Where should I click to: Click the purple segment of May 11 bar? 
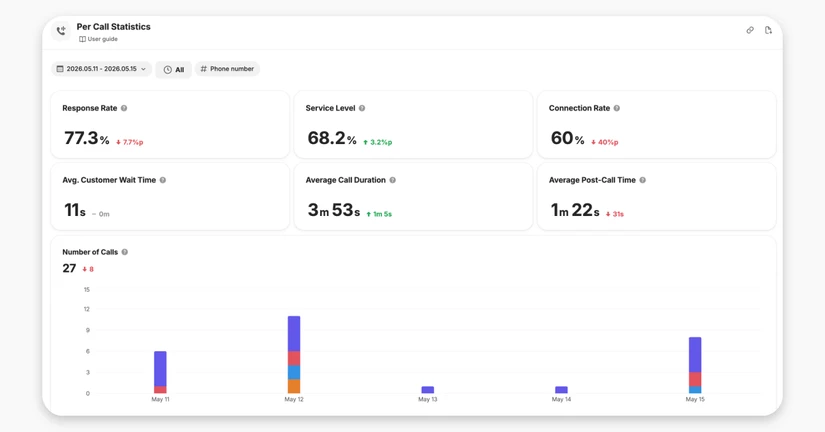(160, 369)
